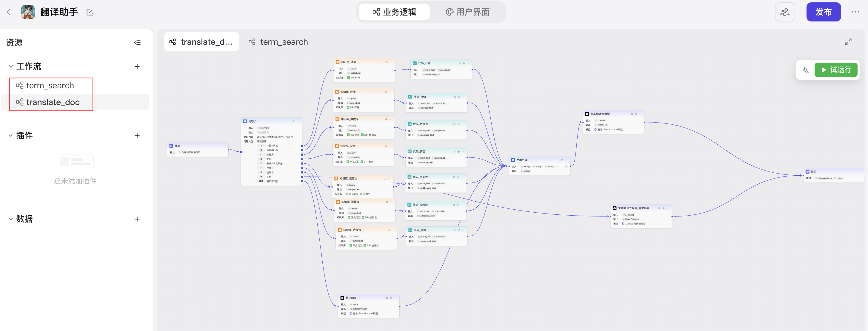
Task: Open the debug wrench tool icon
Action: 805,70
